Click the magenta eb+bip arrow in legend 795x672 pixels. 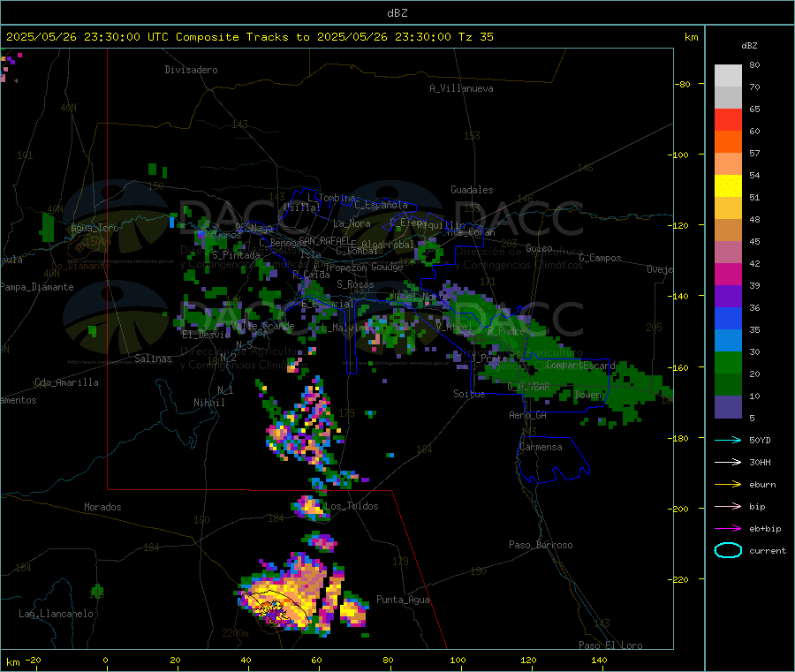pos(728,529)
